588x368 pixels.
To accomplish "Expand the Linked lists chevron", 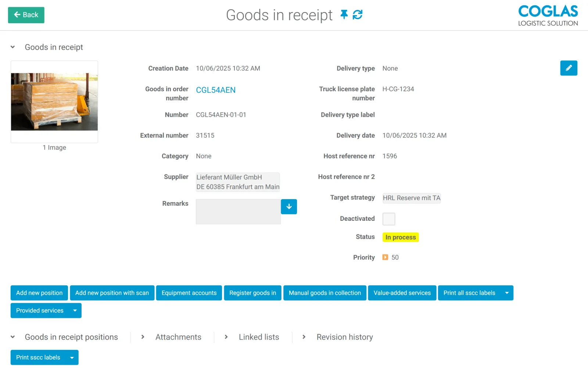I will pyautogui.click(x=226, y=337).
